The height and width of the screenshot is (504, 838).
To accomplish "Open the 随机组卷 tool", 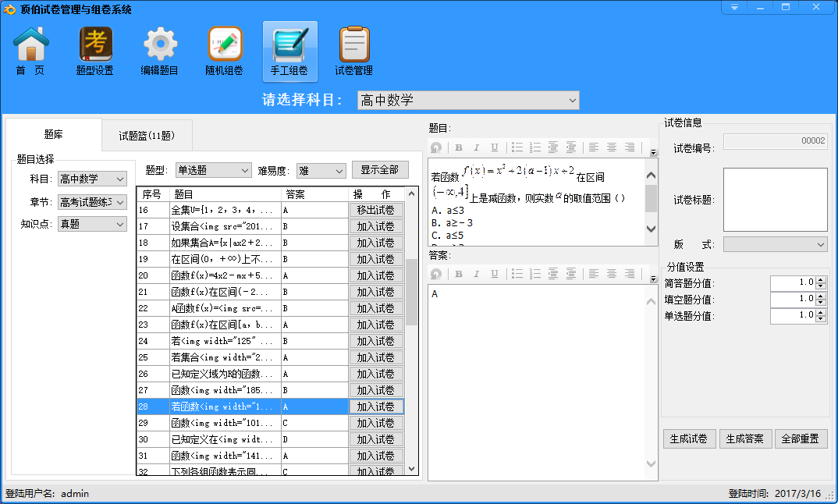I will pyautogui.click(x=224, y=51).
